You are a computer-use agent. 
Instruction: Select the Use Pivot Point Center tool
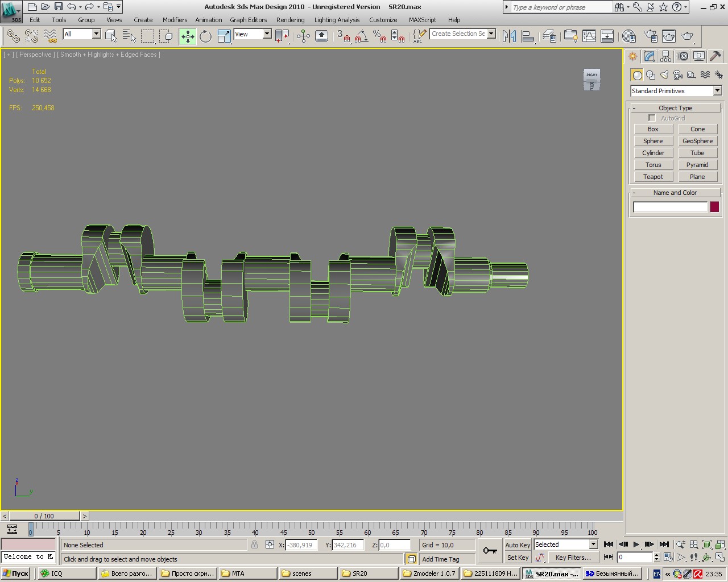(282, 36)
